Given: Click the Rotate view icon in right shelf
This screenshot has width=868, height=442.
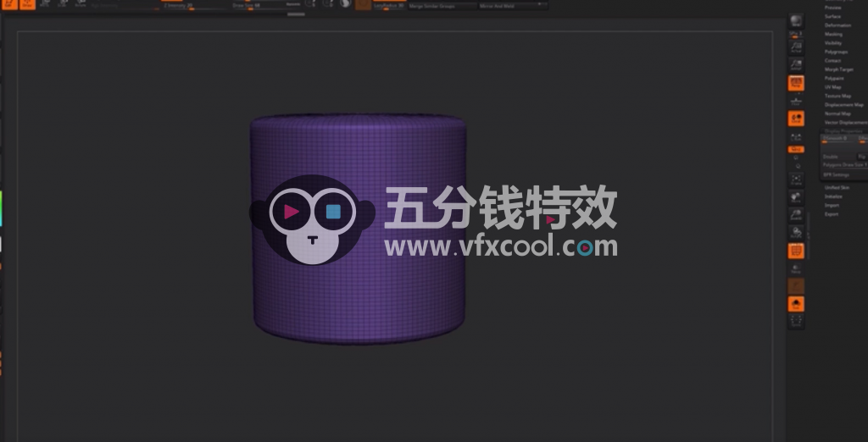Looking at the screenshot, I should (x=796, y=232).
